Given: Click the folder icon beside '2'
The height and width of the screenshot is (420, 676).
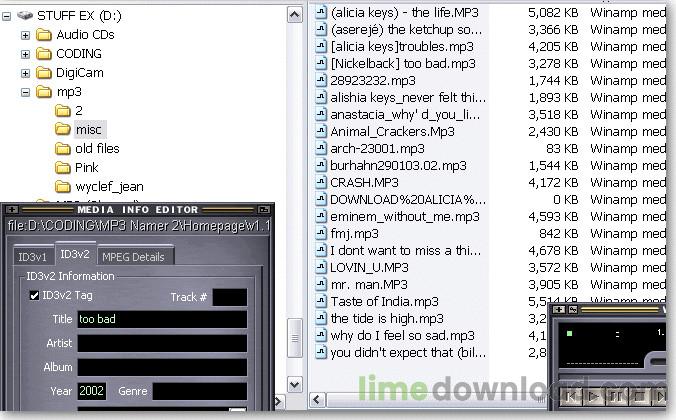Looking at the screenshot, I should tap(63, 111).
